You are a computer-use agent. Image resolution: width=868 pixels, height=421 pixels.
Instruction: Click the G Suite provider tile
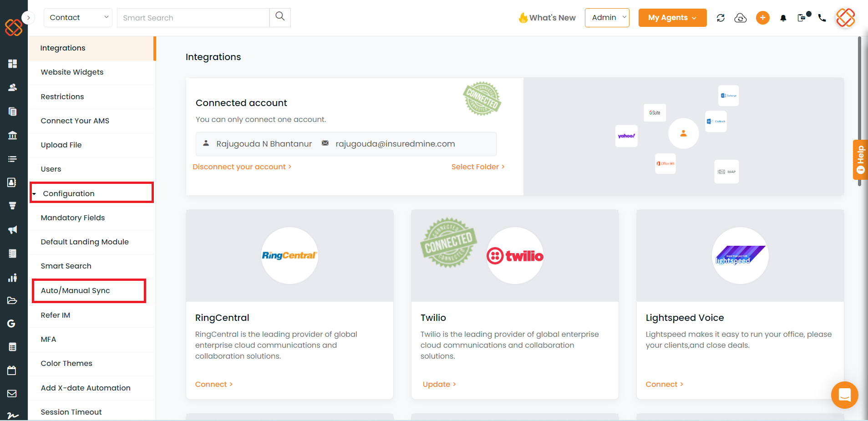pyautogui.click(x=655, y=112)
